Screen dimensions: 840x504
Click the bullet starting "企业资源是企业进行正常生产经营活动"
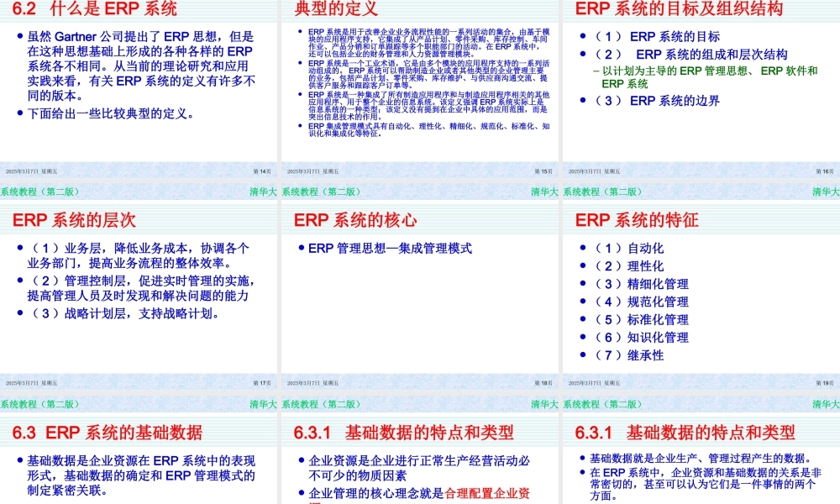pos(419,468)
